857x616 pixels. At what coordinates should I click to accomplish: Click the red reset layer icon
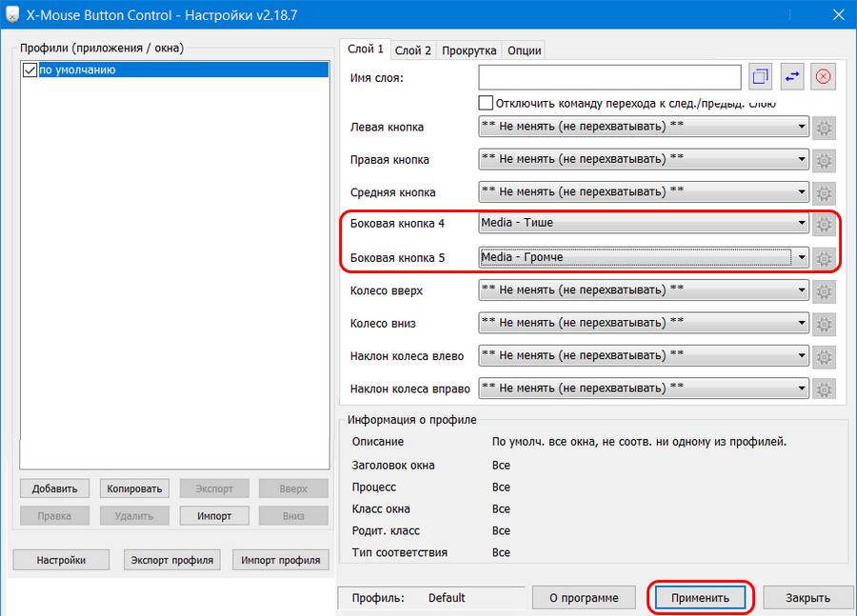click(x=824, y=77)
